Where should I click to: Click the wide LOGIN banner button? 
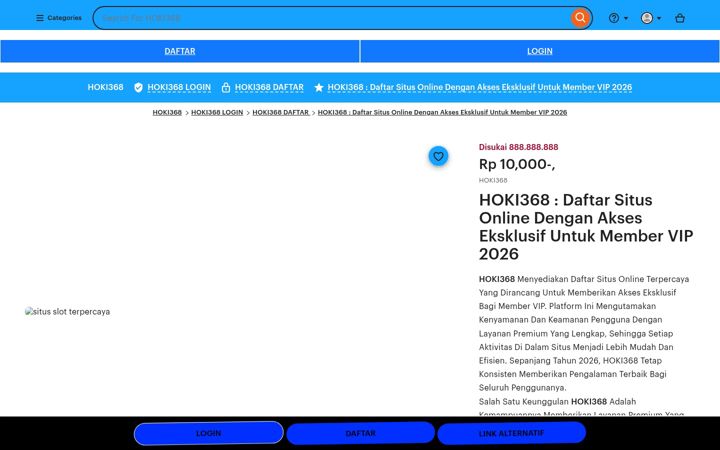click(x=540, y=51)
